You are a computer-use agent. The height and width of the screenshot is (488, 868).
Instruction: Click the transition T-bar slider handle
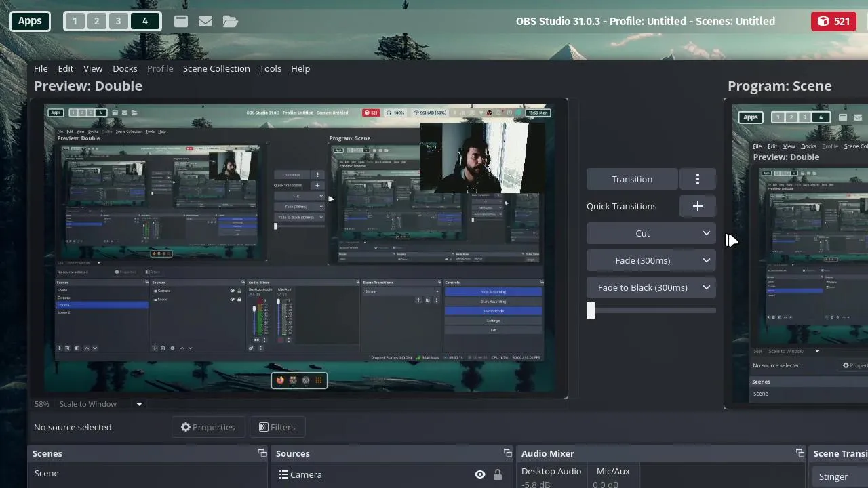[591, 310]
